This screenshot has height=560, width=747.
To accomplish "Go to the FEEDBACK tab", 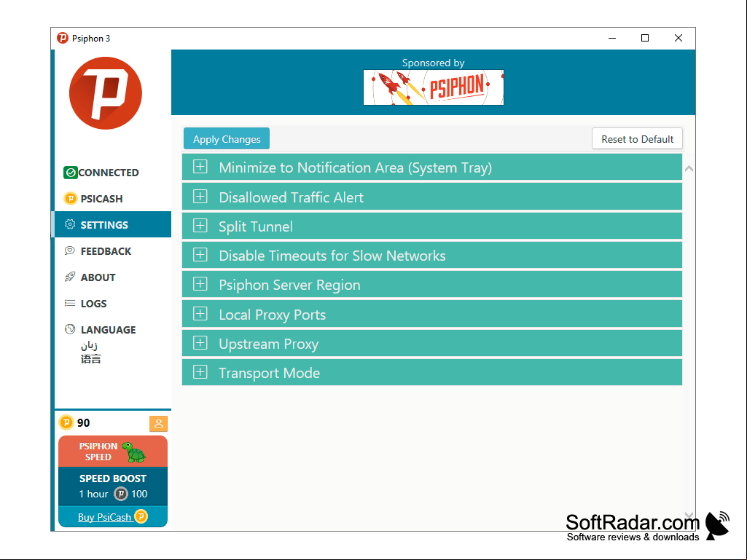I will [x=113, y=251].
